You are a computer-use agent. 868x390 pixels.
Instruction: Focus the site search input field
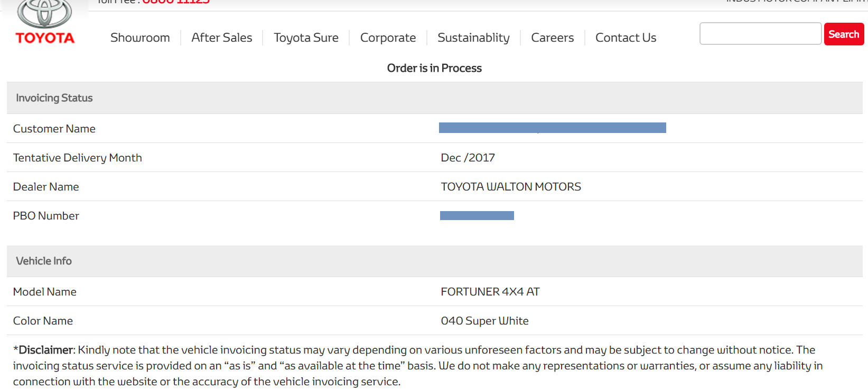(x=760, y=34)
